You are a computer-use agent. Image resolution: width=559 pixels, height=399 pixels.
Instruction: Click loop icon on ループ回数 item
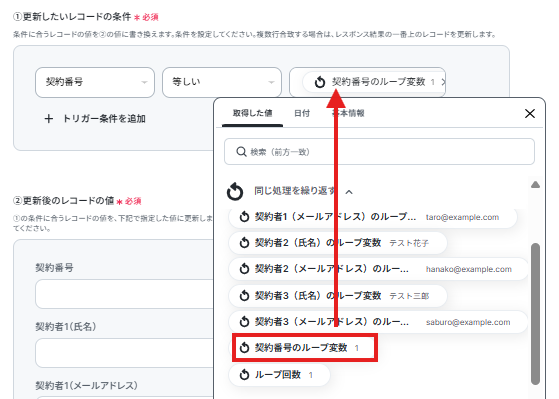tap(244, 375)
